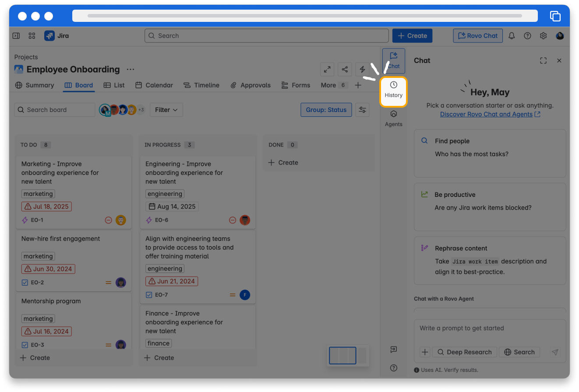
Task: Open the Timeline tab
Action: 201,85
